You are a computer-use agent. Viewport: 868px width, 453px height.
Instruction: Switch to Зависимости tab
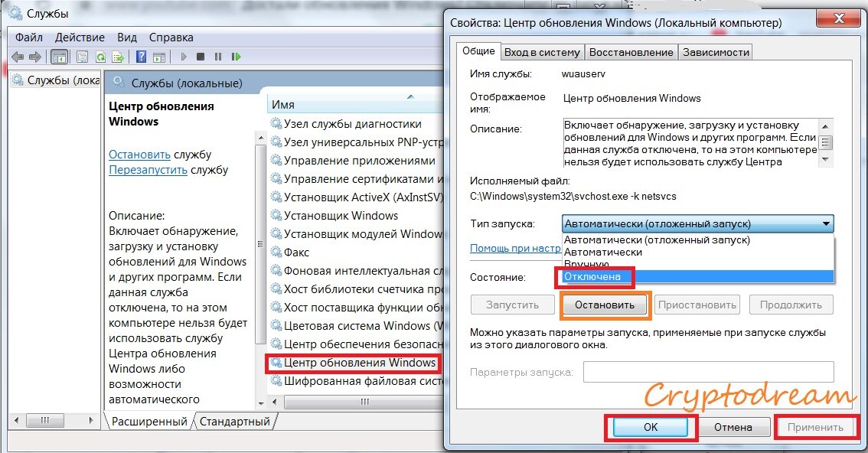716,53
